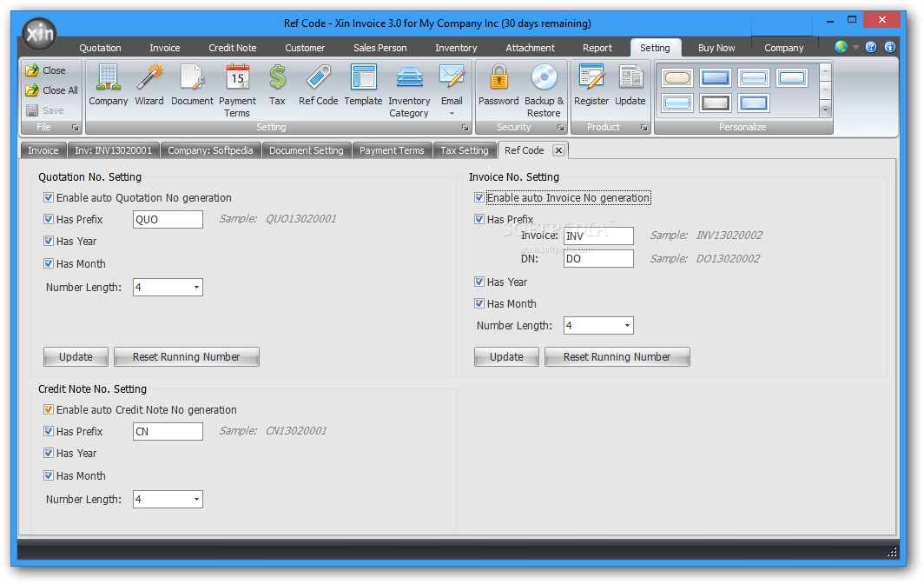The height and width of the screenshot is (584, 924).
Task: Select the gray style swatch
Action: click(x=716, y=103)
